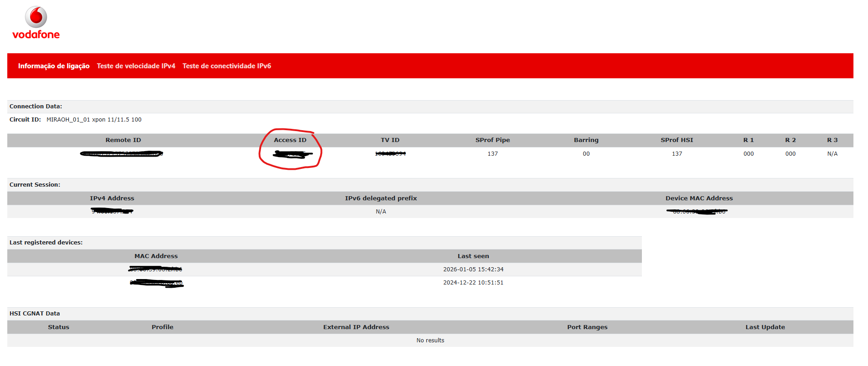Click the Last seen column header
868x366 pixels.
click(x=473, y=256)
